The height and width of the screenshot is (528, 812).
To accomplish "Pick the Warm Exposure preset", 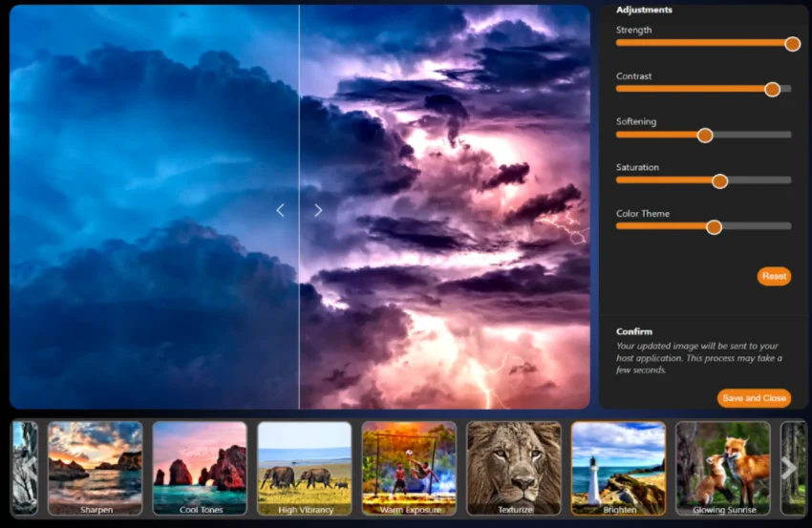I will (409, 468).
